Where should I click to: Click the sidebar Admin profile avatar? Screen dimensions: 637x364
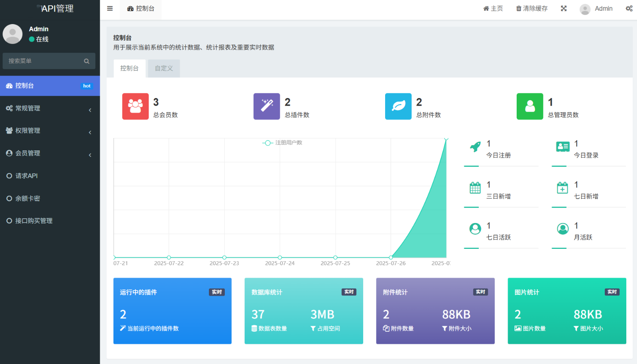[x=12, y=34]
